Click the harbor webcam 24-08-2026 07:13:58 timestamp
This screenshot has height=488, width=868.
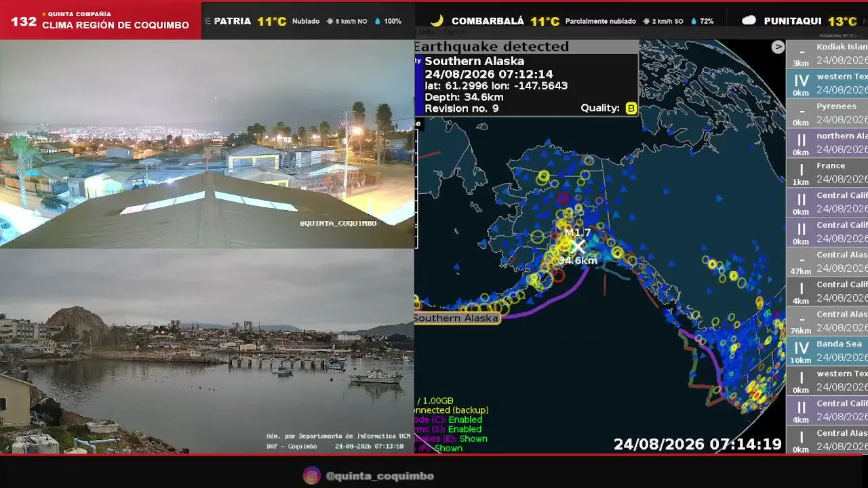tap(370, 446)
